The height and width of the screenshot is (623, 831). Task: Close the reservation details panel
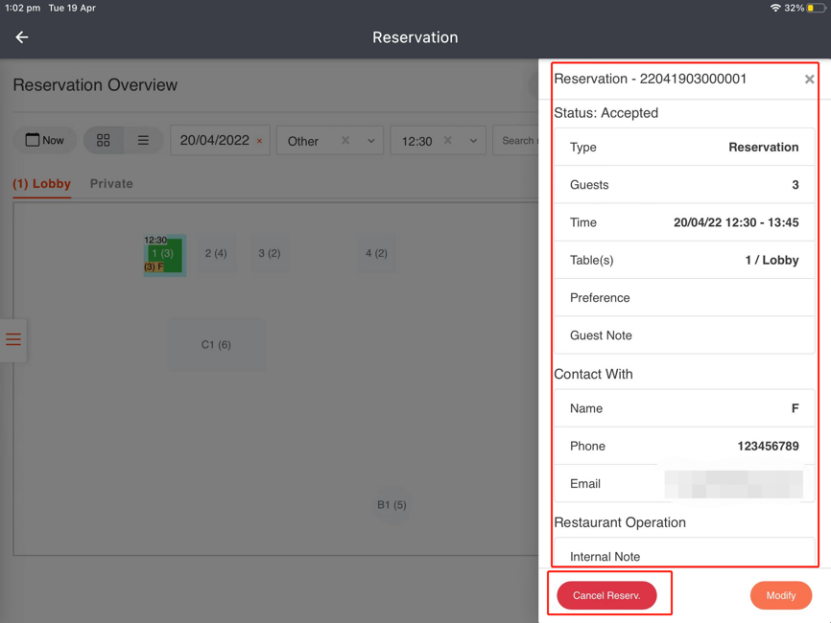809,80
